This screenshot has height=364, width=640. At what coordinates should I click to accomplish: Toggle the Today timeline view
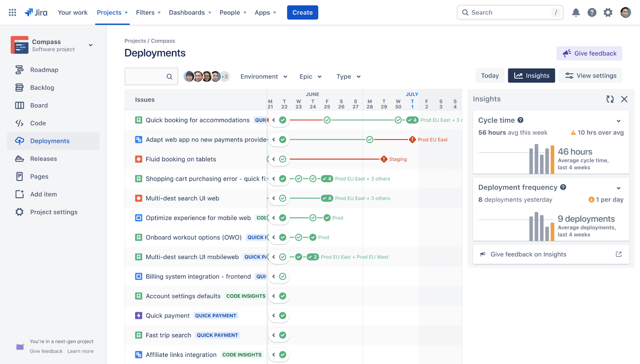coord(490,75)
